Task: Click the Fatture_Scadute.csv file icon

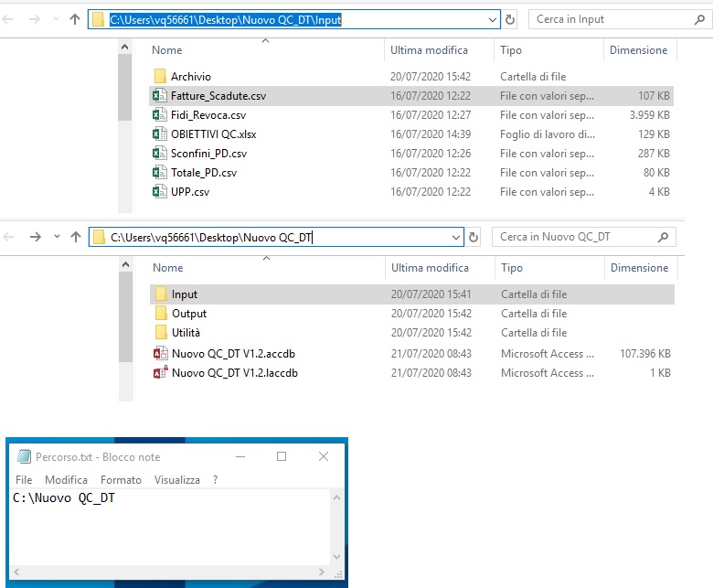Action: 159,95
